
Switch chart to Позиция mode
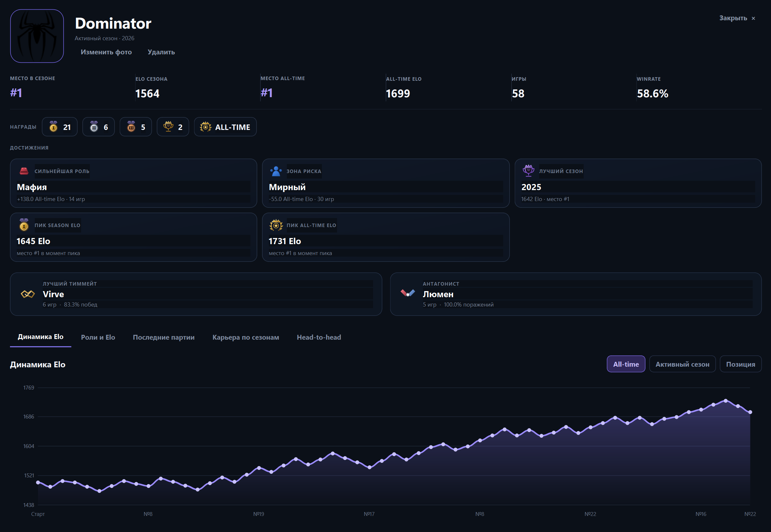tap(741, 364)
